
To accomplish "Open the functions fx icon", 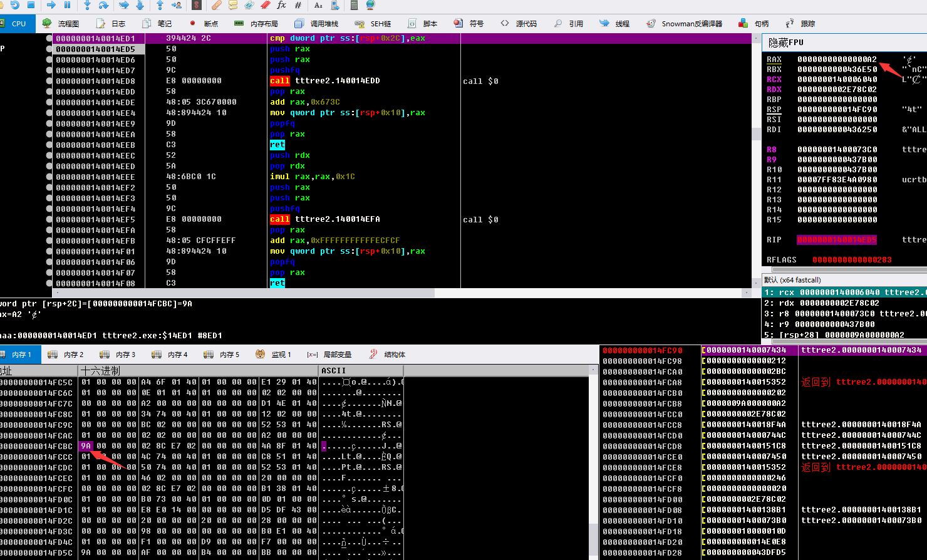I will pos(281,5).
